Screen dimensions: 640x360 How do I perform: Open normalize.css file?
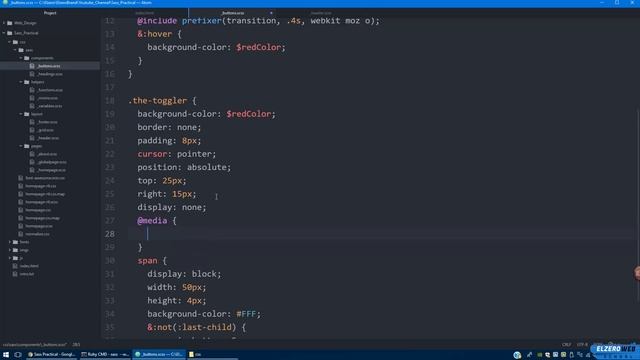[37, 234]
